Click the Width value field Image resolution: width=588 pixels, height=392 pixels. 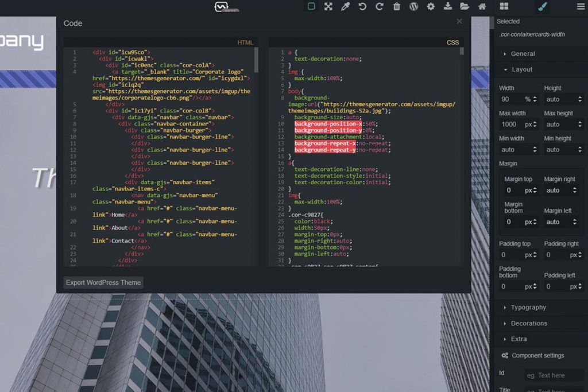(510, 99)
